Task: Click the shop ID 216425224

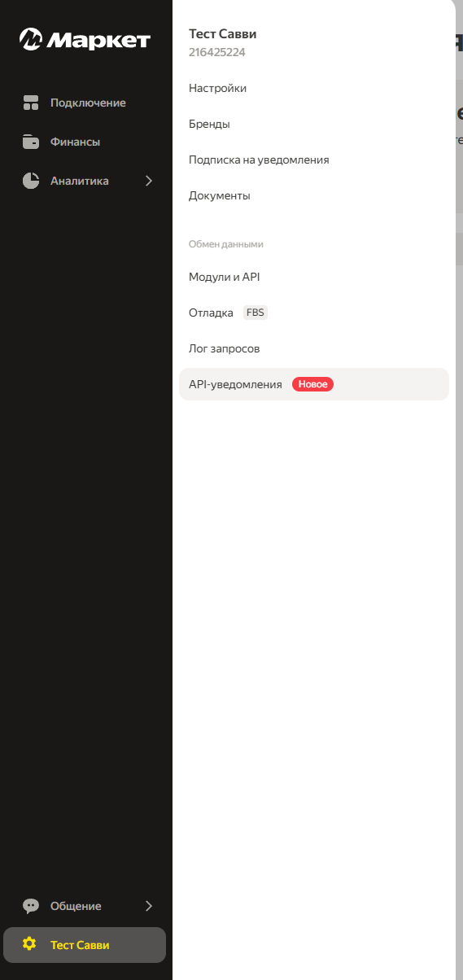Action: pos(217,52)
